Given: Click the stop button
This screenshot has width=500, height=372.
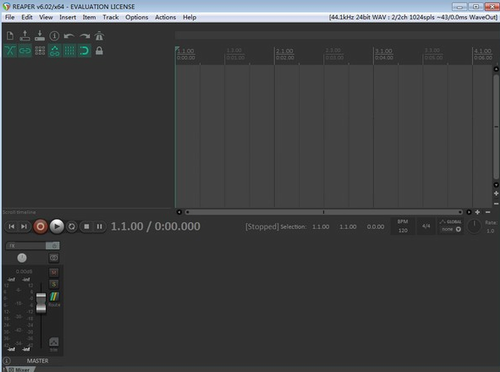Looking at the screenshot, I should coord(87,227).
